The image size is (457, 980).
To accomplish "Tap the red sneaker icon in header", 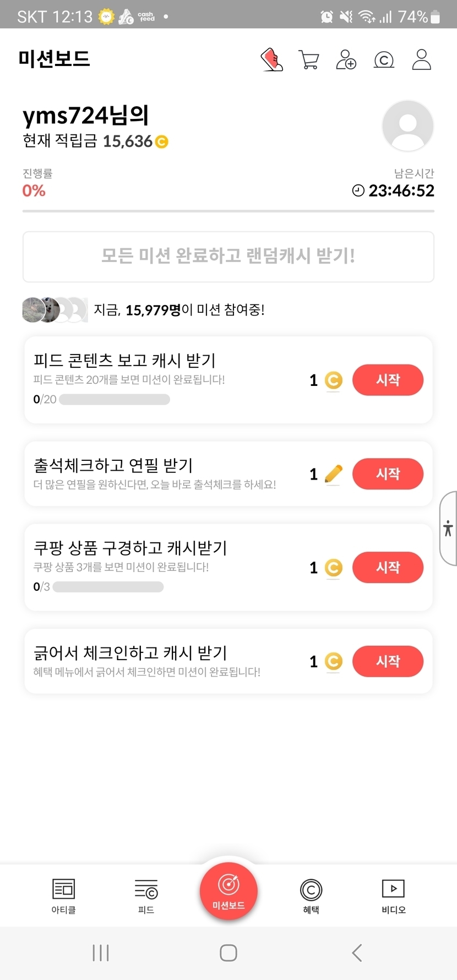I will point(271,59).
